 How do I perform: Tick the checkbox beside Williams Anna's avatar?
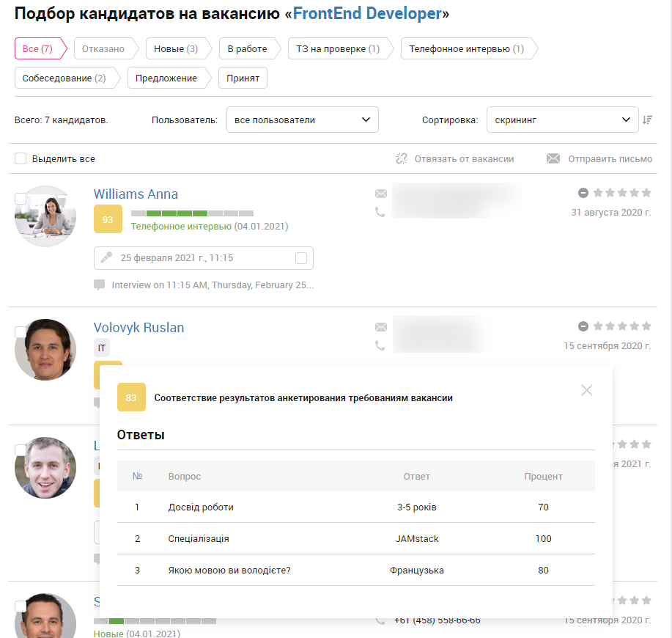(21, 199)
